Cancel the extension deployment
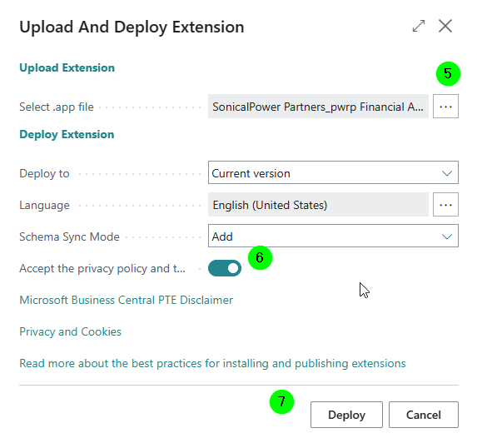 point(424,415)
